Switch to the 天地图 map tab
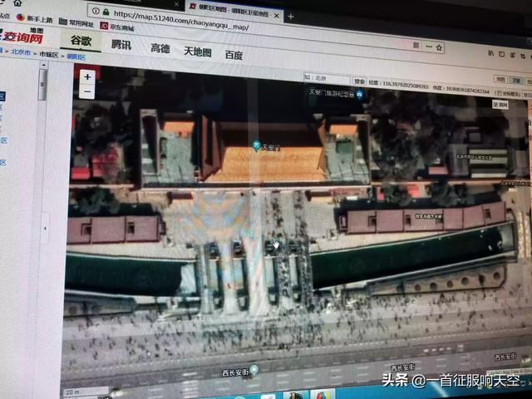The image size is (532, 399). tap(198, 52)
